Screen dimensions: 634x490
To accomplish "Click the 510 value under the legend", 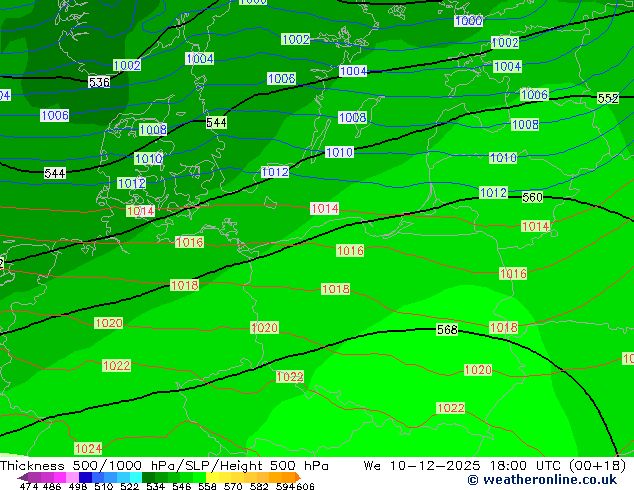I will pos(104,486).
